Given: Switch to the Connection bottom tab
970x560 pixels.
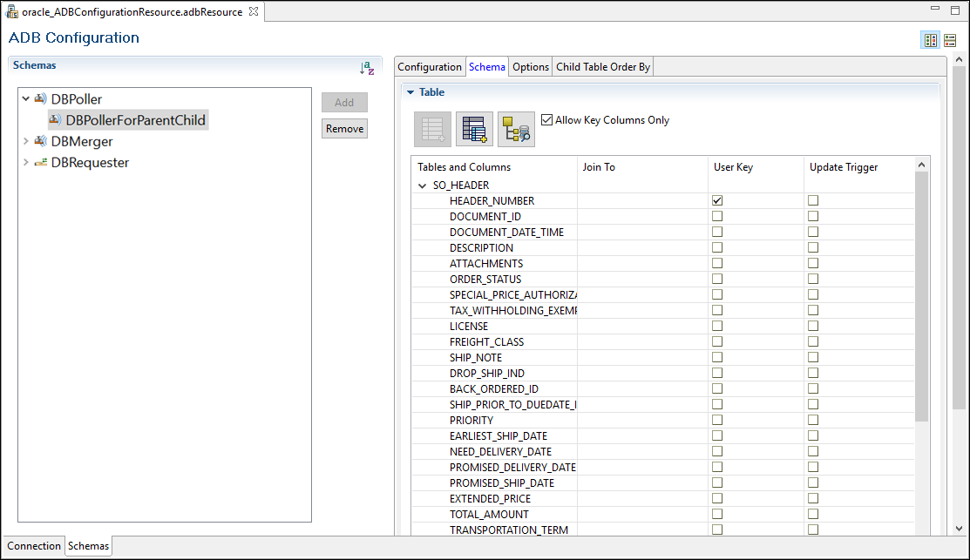Looking at the screenshot, I should point(34,546).
